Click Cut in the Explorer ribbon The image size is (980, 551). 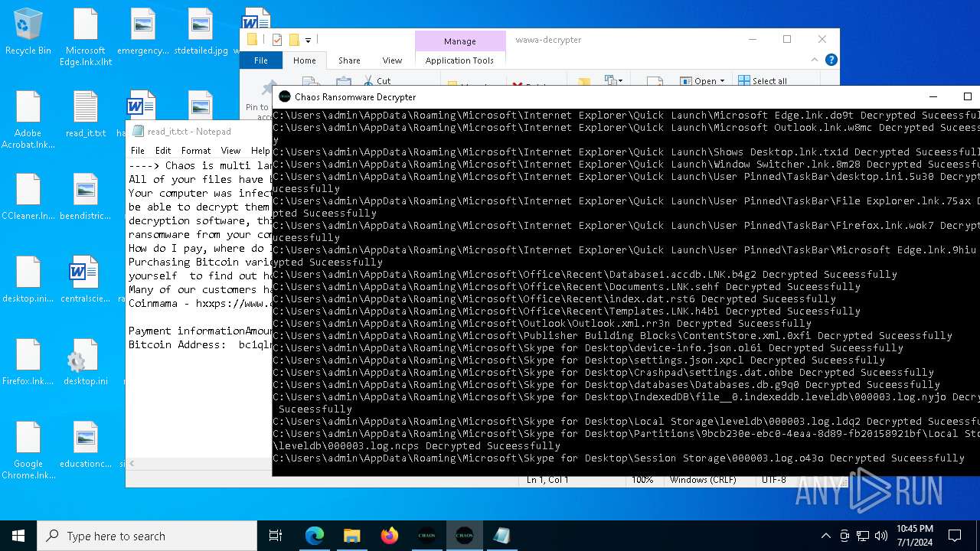pyautogui.click(x=377, y=80)
